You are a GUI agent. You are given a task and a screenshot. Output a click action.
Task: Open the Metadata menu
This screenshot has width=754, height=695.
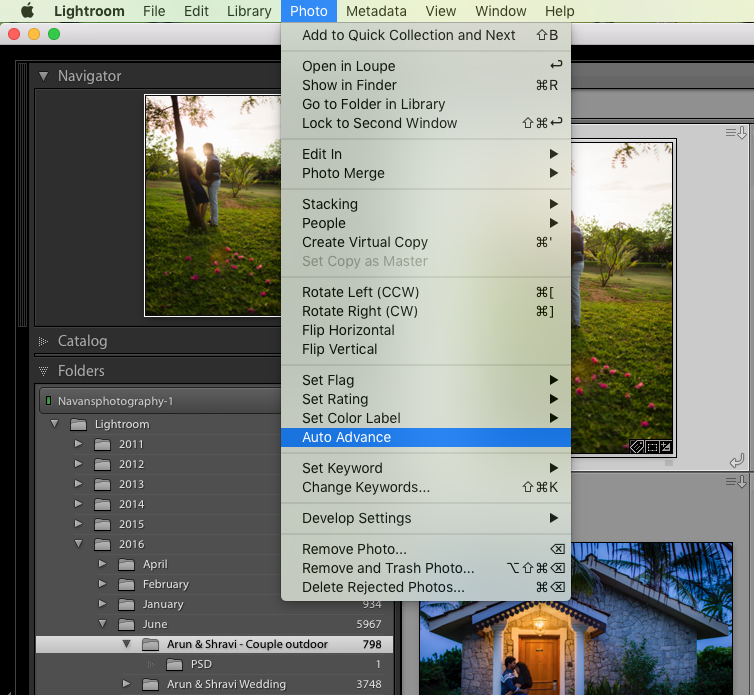[x=376, y=11]
